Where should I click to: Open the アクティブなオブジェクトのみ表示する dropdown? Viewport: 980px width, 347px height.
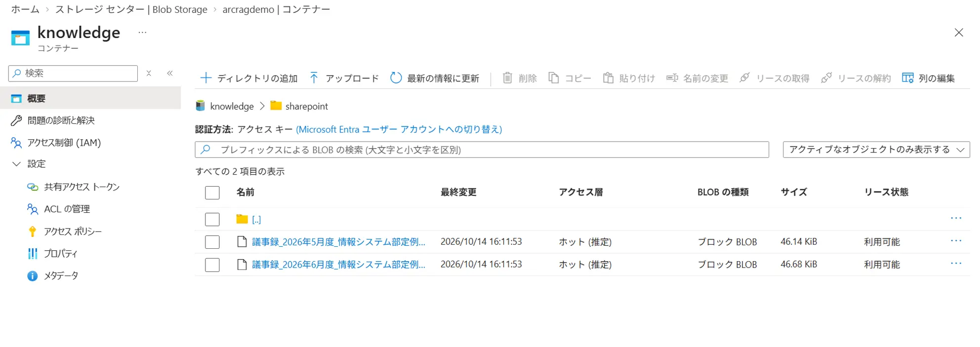[x=876, y=150]
